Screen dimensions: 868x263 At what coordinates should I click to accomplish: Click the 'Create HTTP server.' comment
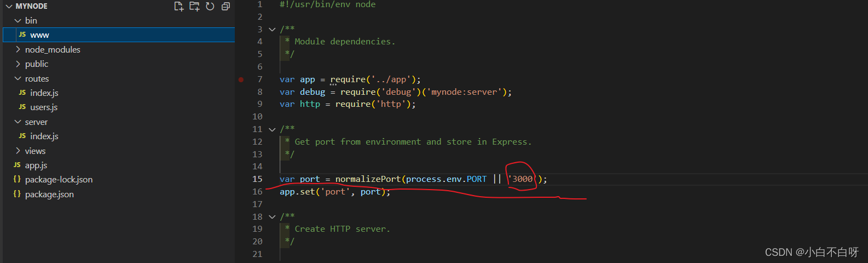point(343,229)
